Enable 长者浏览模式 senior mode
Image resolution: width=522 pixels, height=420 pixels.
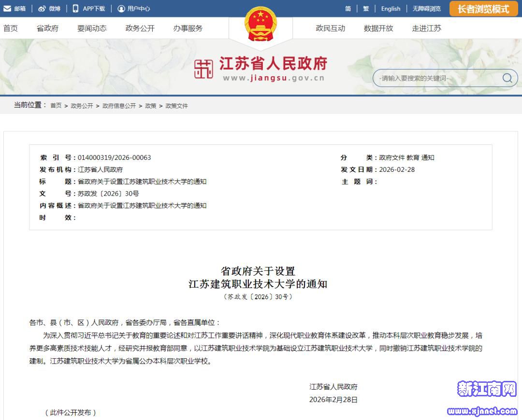point(483,9)
